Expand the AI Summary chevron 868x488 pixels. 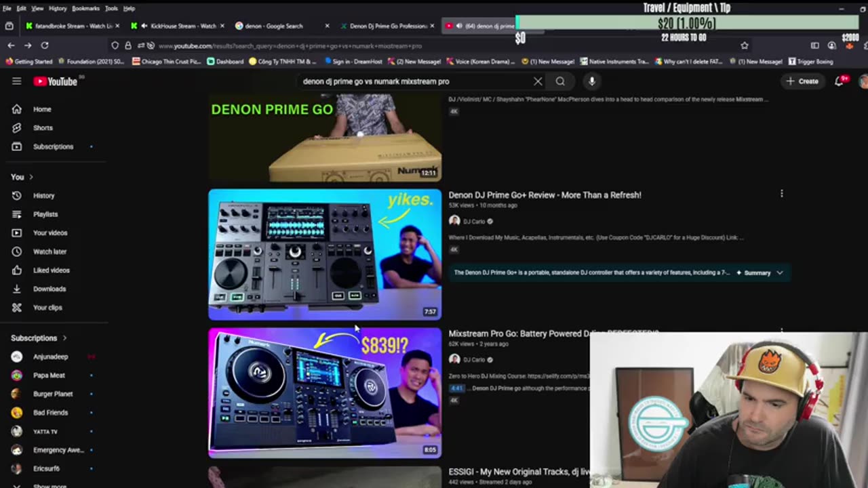(780, 272)
